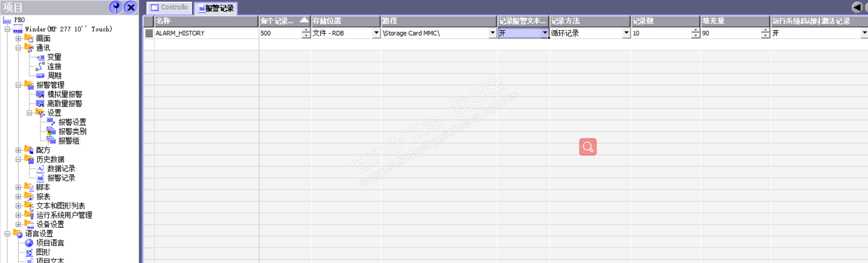
Task: Open 周期 cycles icon
Action: pos(40,76)
